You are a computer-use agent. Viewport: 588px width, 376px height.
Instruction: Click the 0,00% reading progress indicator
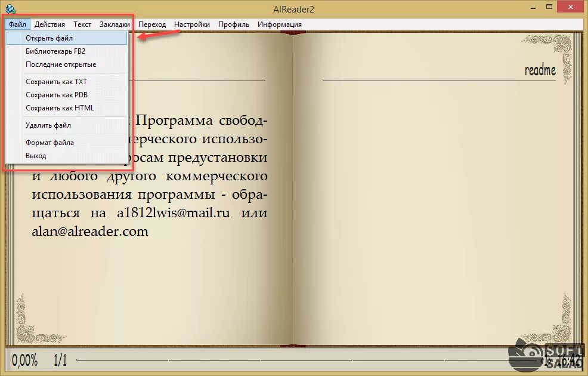25,360
